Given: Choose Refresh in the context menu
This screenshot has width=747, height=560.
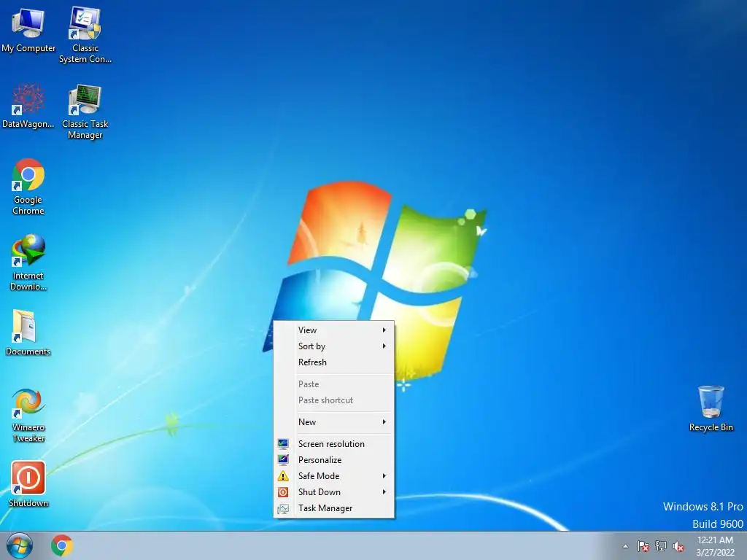Looking at the screenshot, I should [334, 362].
